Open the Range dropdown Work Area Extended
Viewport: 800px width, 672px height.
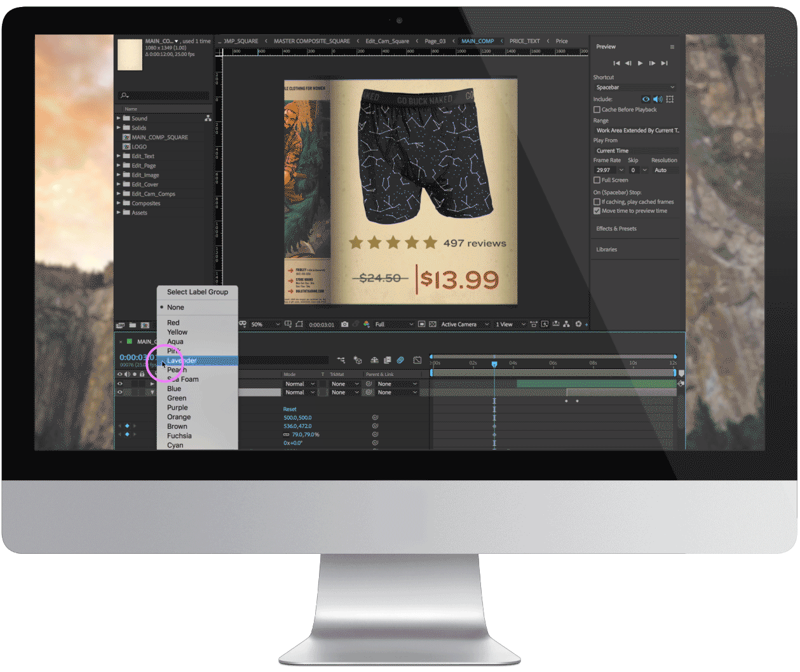coord(636,130)
